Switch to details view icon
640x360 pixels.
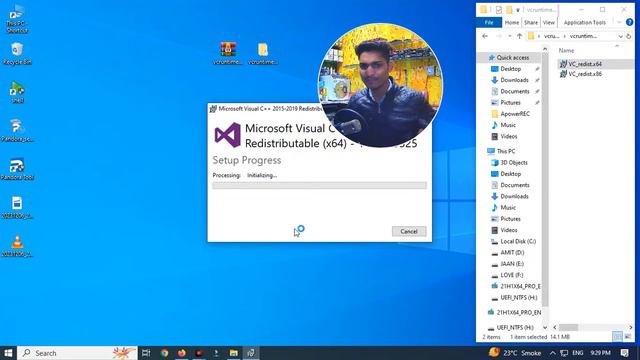click(x=617, y=337)
